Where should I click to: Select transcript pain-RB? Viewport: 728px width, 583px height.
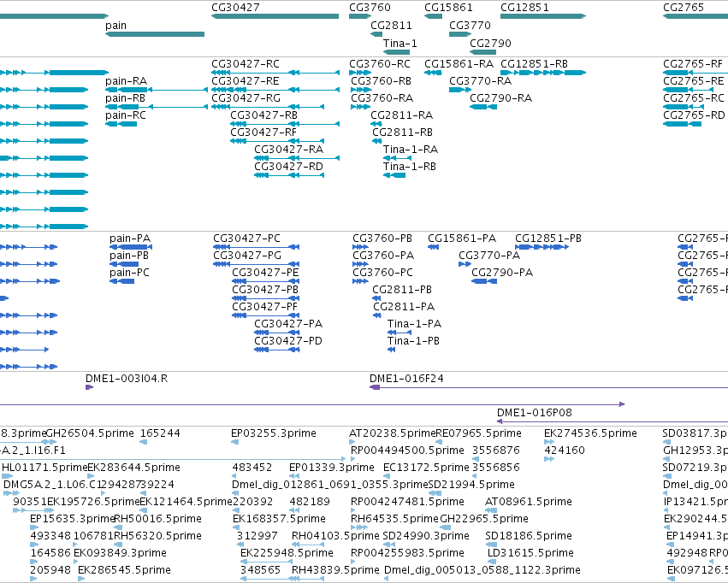125,98
